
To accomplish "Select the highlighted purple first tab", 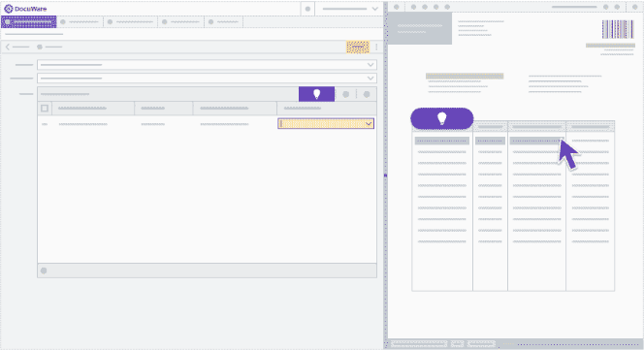I will [29, 21].
